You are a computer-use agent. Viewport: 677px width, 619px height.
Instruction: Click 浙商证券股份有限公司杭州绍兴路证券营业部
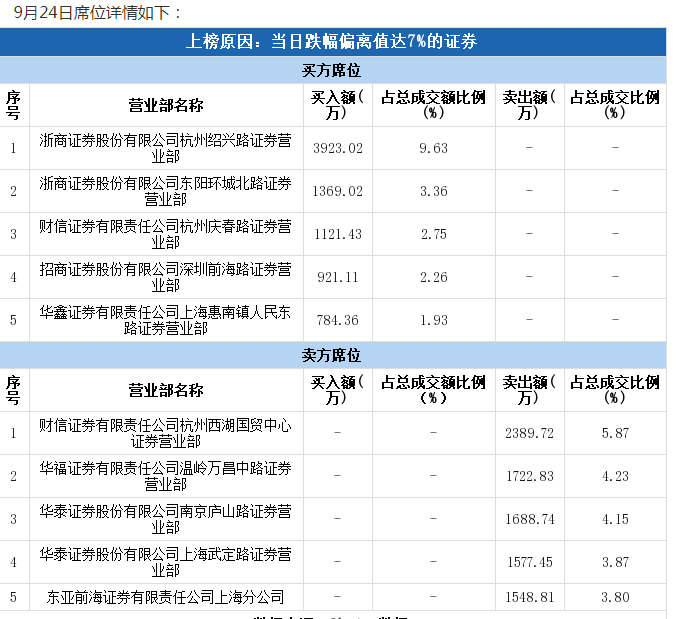point(166,148)
